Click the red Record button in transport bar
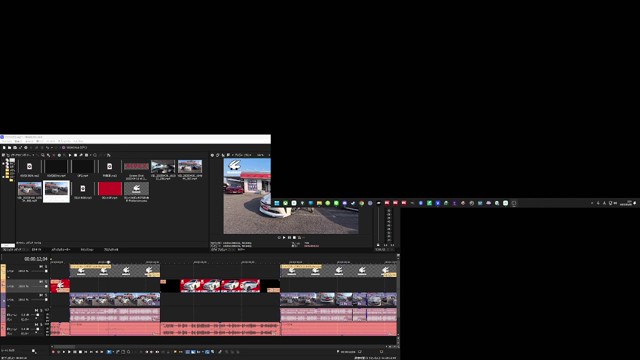The image size is (640, 360). tap(53, 352)
